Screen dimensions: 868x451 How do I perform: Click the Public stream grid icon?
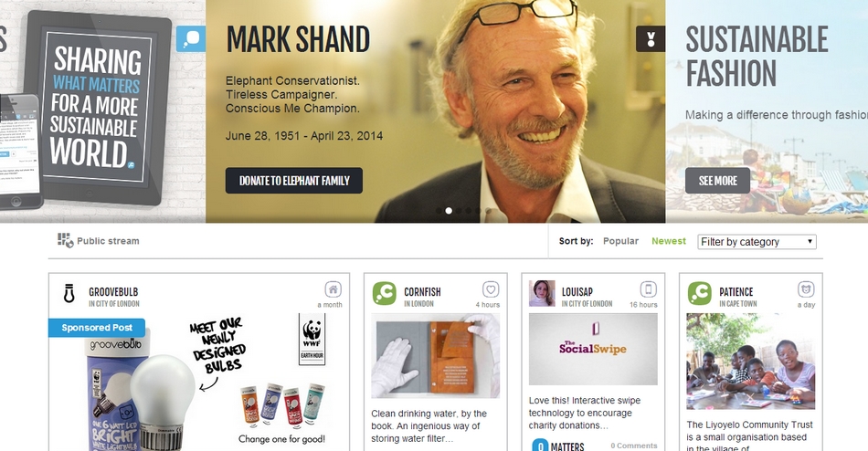tap(65, 240)
